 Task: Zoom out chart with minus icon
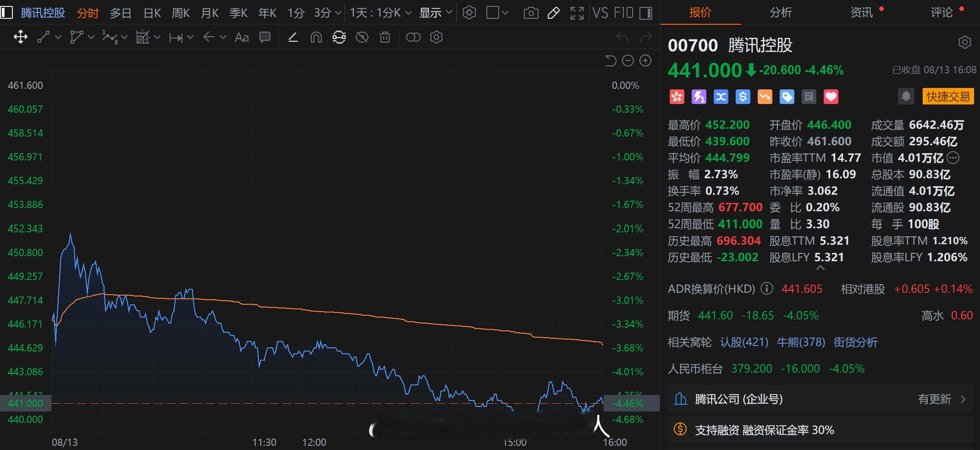628,60
